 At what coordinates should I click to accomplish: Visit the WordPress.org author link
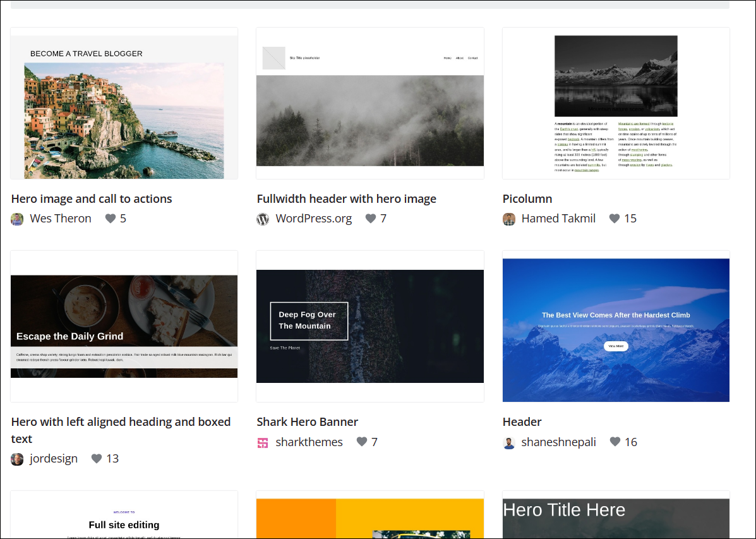(313, 219)
